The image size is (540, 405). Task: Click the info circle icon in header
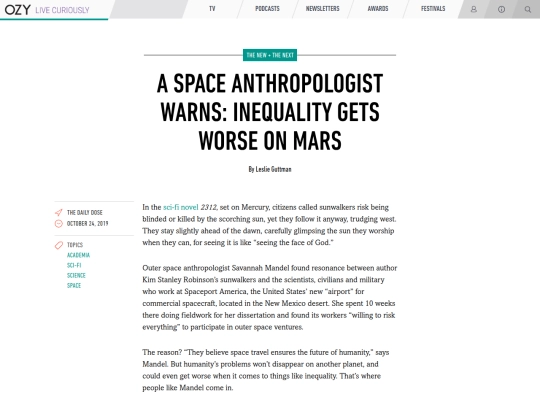point(501,9)
